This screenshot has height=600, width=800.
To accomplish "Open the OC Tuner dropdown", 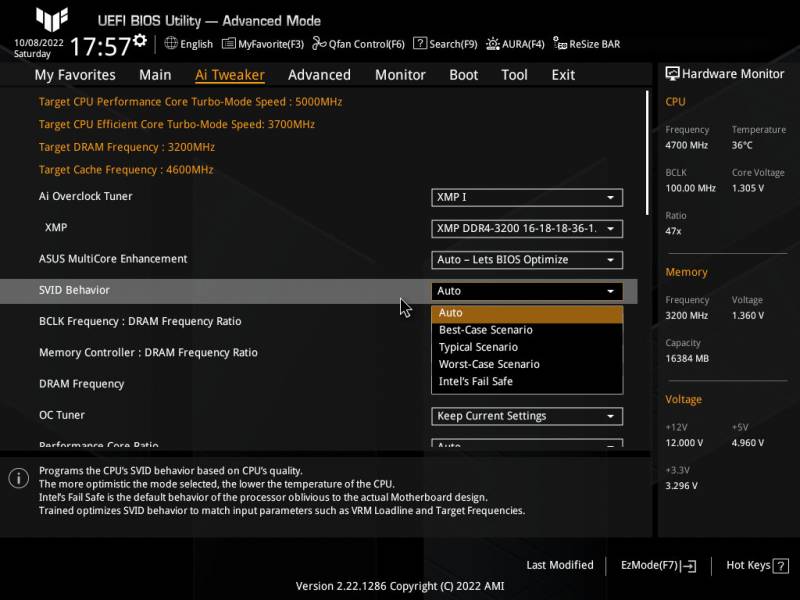I will point(527,416).
